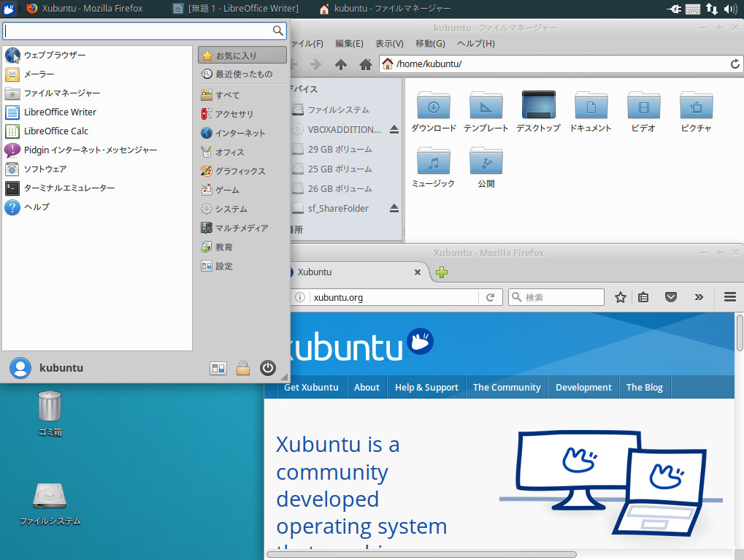Click the network connection icon in panel

pyautogui.click(x=711, y=9)
